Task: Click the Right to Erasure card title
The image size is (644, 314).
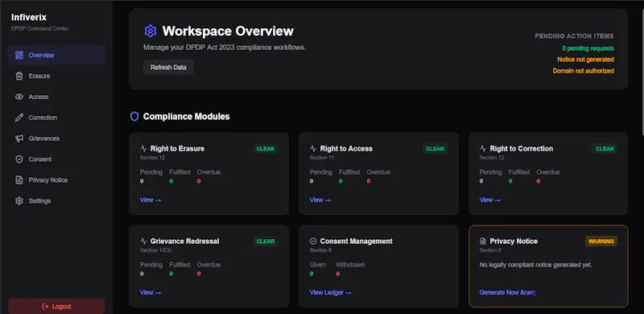Action: tap(177, 149)
